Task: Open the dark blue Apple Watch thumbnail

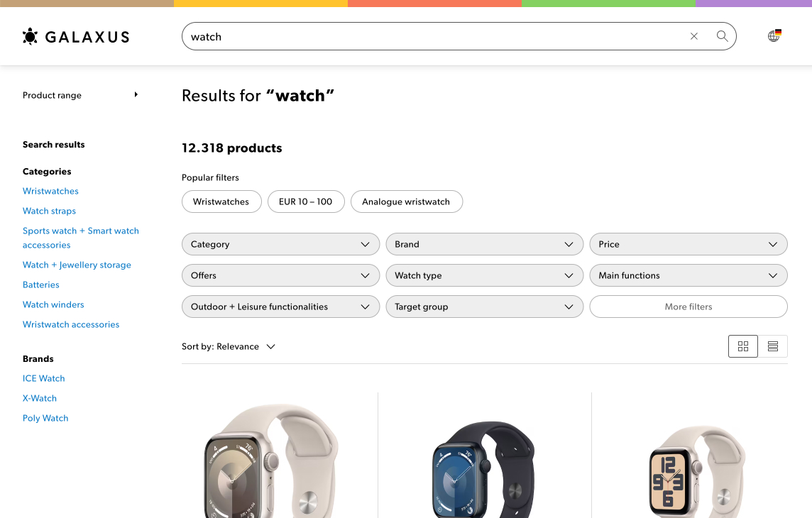Action: (x=483, y=468)
